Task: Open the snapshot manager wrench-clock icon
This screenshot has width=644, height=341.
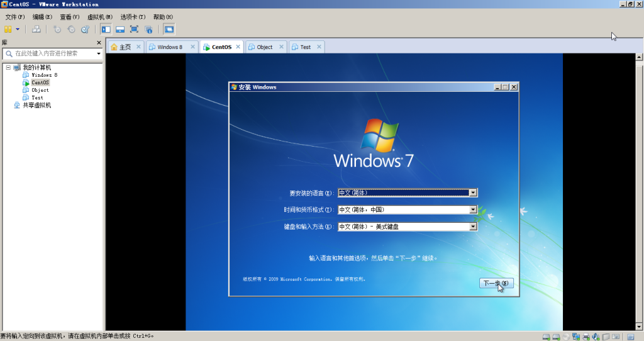Action: tap(85, 29)
